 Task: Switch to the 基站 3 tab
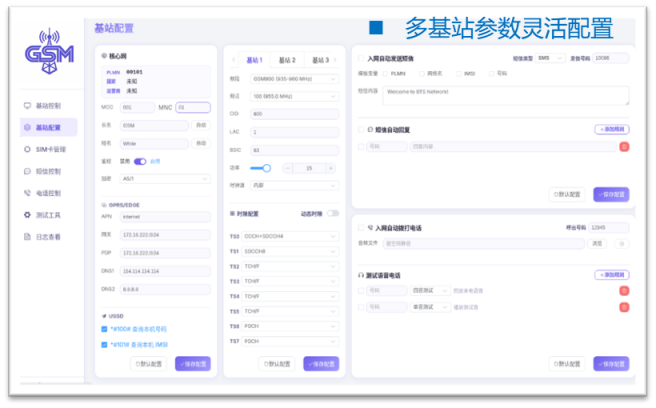320,60
